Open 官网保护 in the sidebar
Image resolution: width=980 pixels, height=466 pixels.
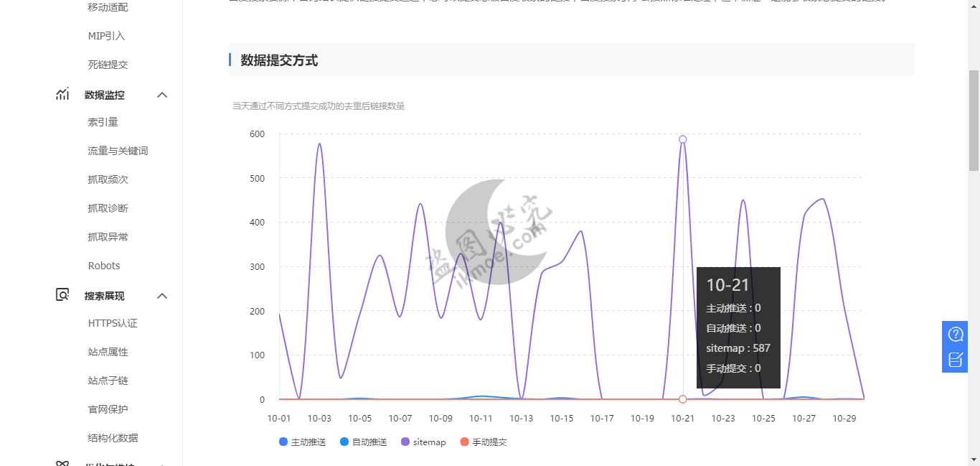108,409
